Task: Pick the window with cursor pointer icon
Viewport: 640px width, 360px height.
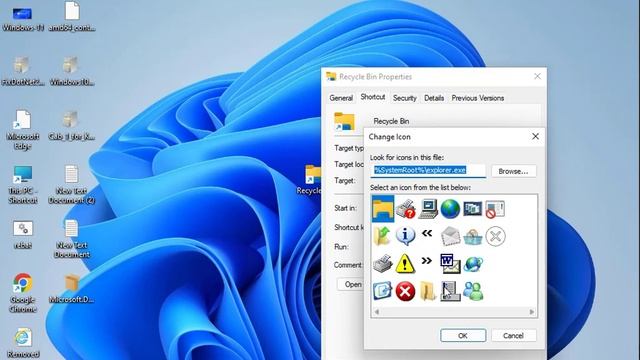Action: pyautogui.click(x=450, y=291)
